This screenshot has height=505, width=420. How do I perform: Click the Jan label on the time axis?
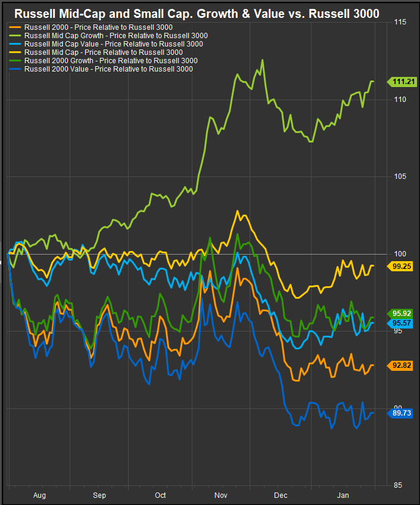(343, 495)
